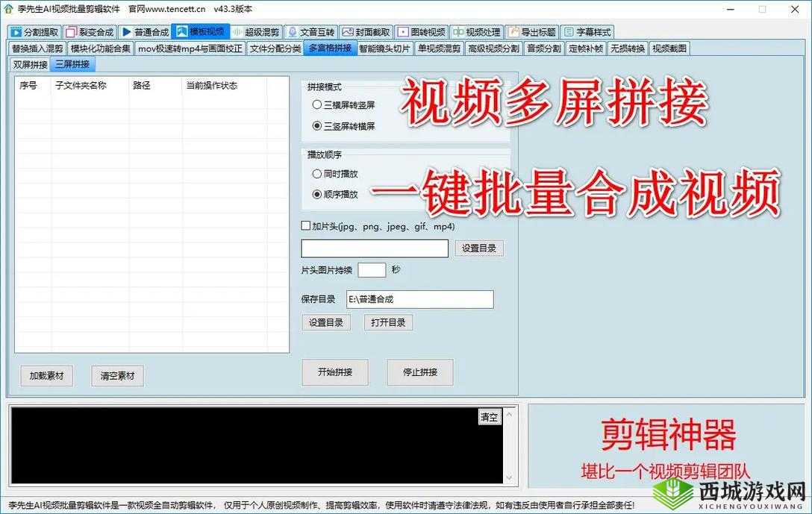Click 打开目录 to open save folder
The image size is (812, 514).
(388, 322)
